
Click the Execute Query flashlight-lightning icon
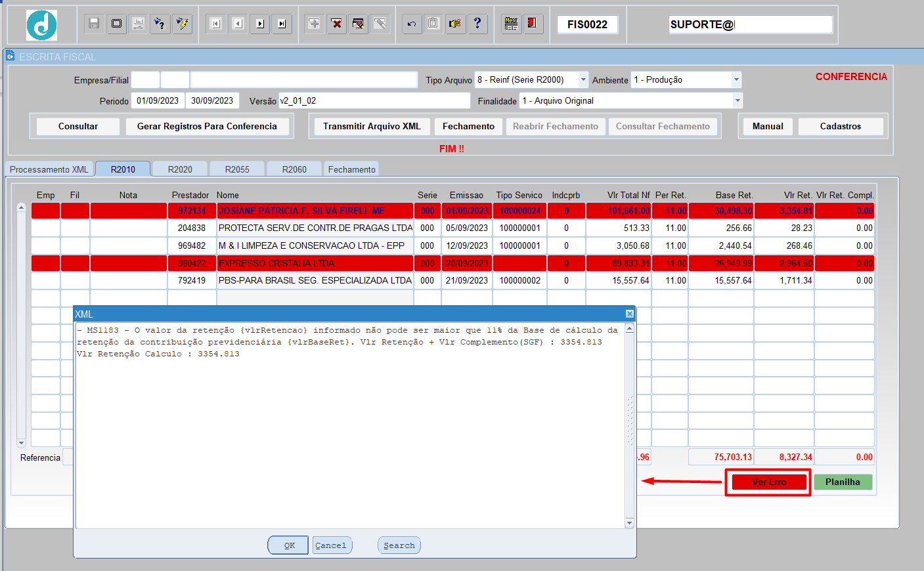point(182,24)
